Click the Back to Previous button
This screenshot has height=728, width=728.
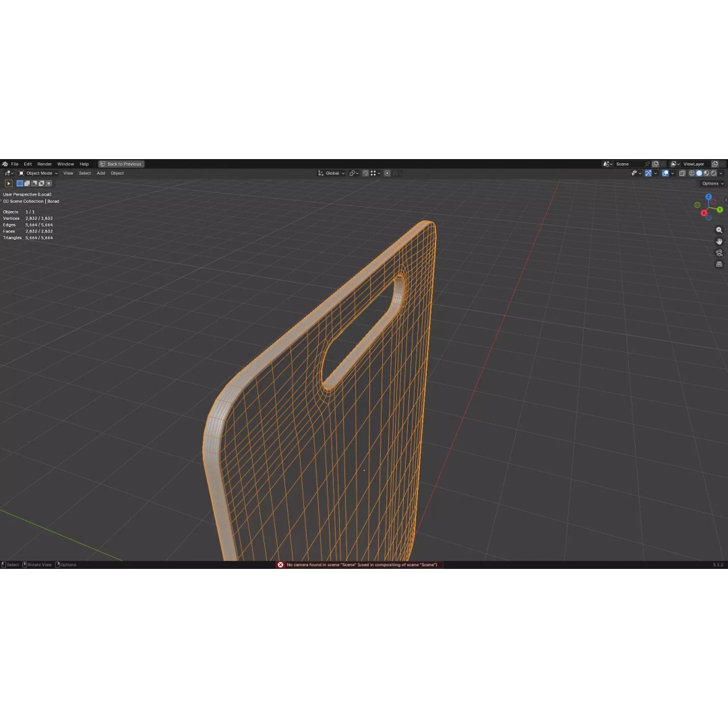121,164
